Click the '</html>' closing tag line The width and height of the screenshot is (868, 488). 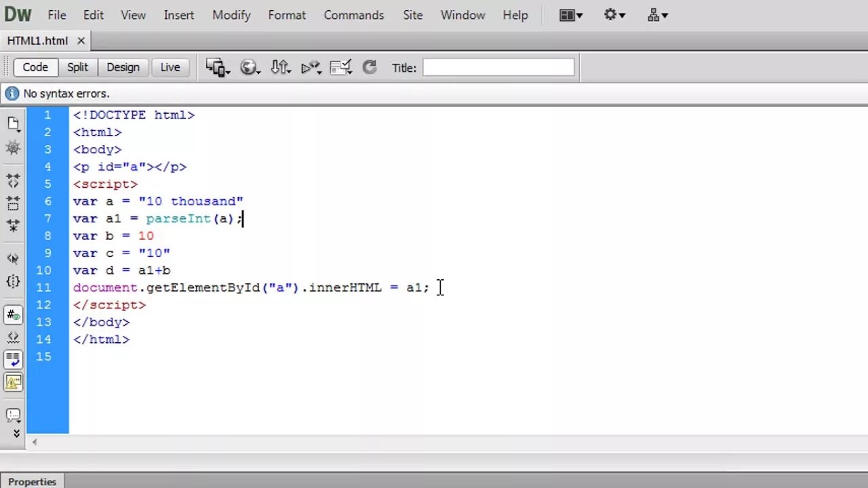point(101,340)
